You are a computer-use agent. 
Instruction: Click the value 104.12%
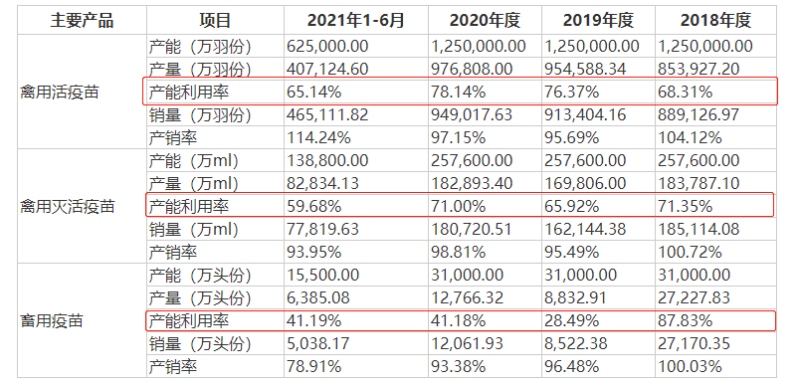[x=689, y=138]
